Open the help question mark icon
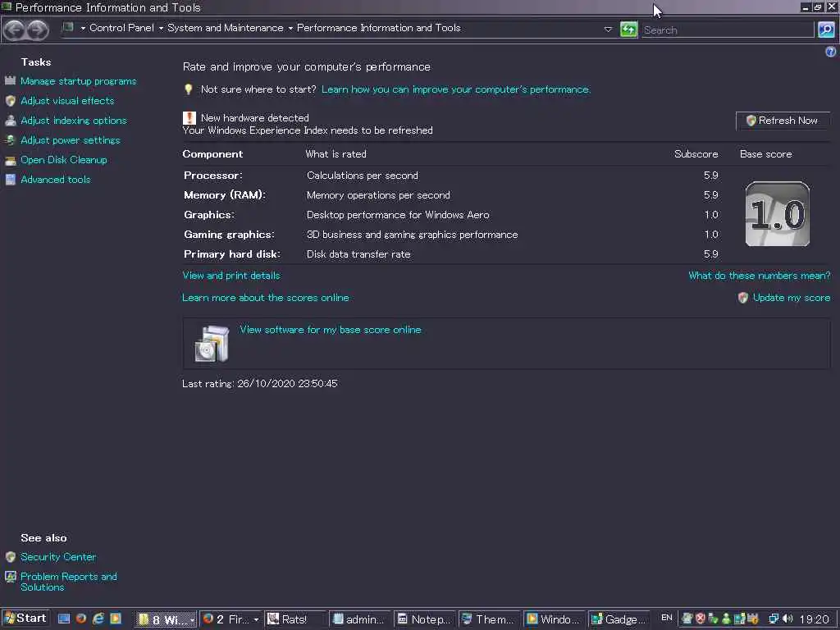This screenshot has width=840, height=630. (830, 52)
